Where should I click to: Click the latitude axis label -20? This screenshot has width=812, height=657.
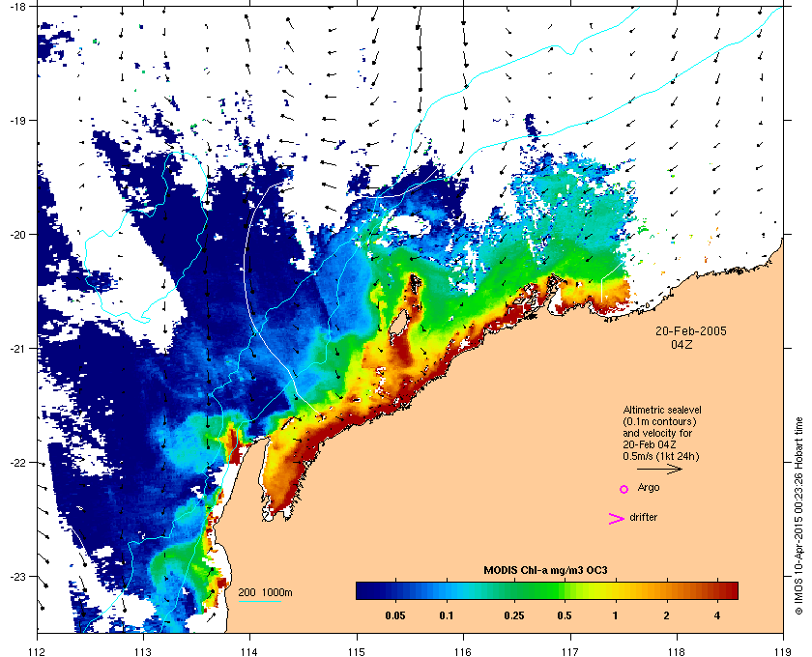17,234
